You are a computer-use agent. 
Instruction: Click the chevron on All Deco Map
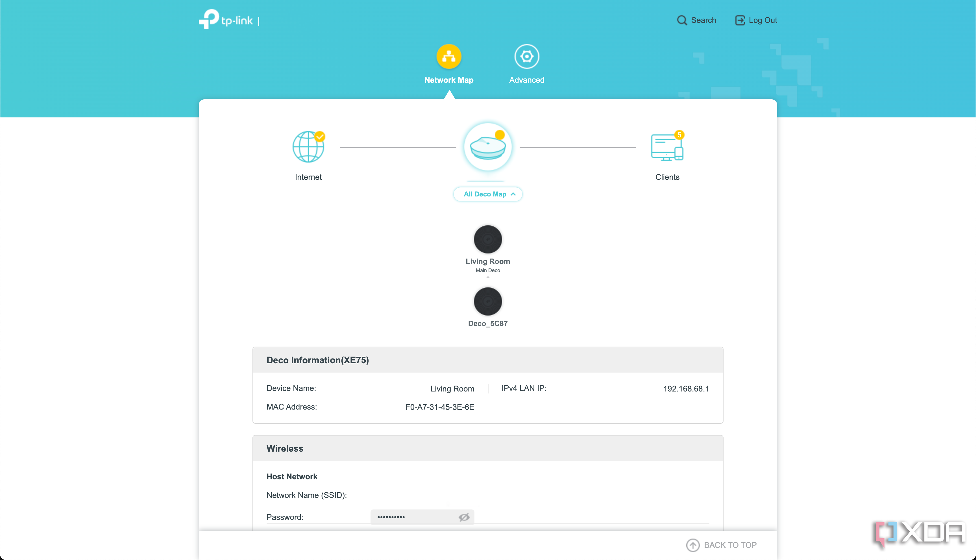pos(513,194)
